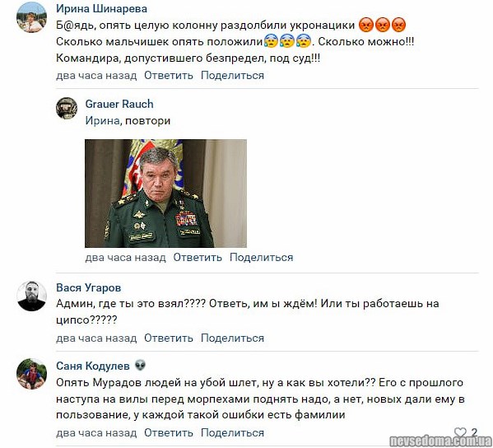
Task: Click 'Ирина' mention in Grauer Rauch's reply
Action: click(x=103, y=121)
